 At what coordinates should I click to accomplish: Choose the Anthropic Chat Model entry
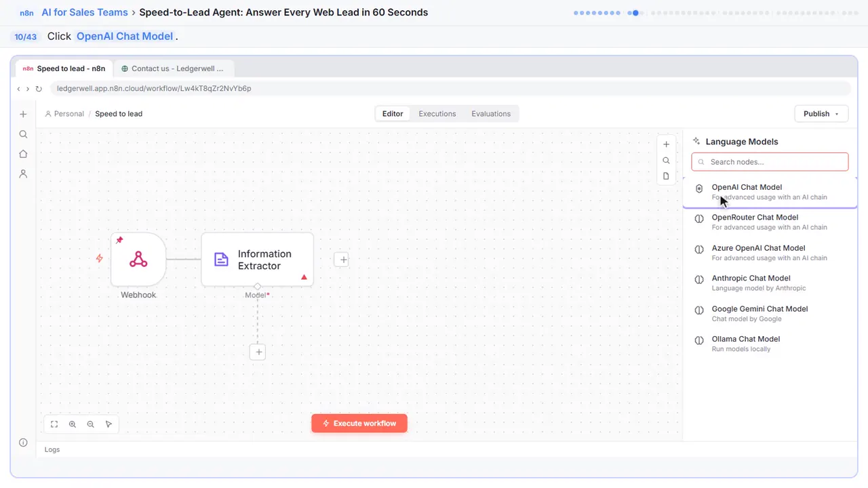[x=770, y=283]
